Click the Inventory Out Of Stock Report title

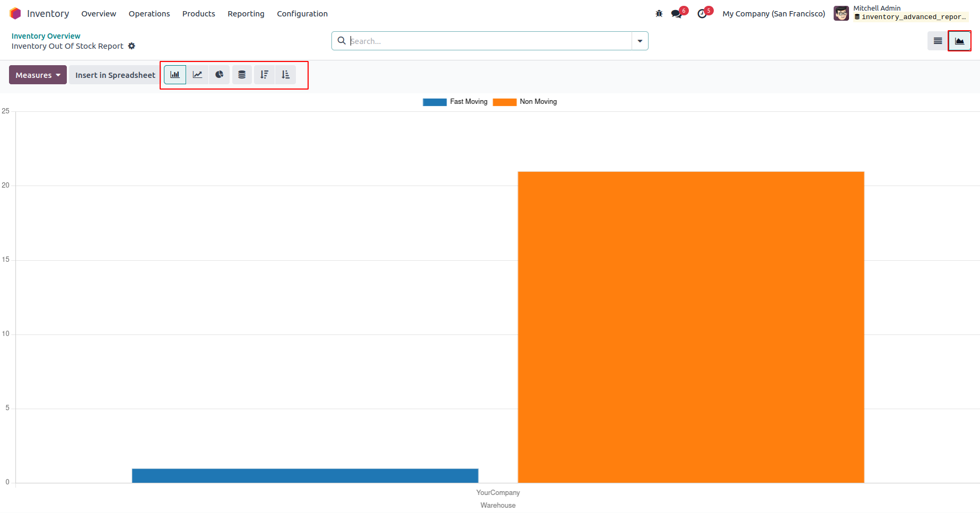pyautogui.click(x=67, y=46)
